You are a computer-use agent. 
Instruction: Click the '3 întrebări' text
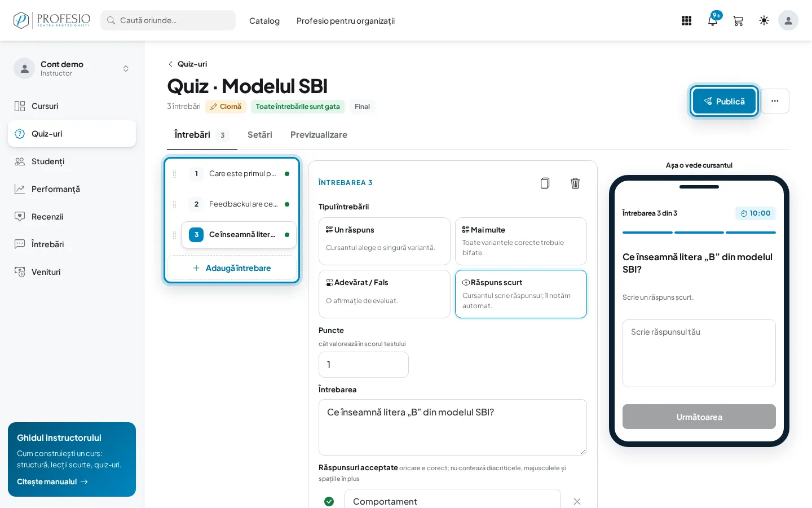click(x=184, y=107)
